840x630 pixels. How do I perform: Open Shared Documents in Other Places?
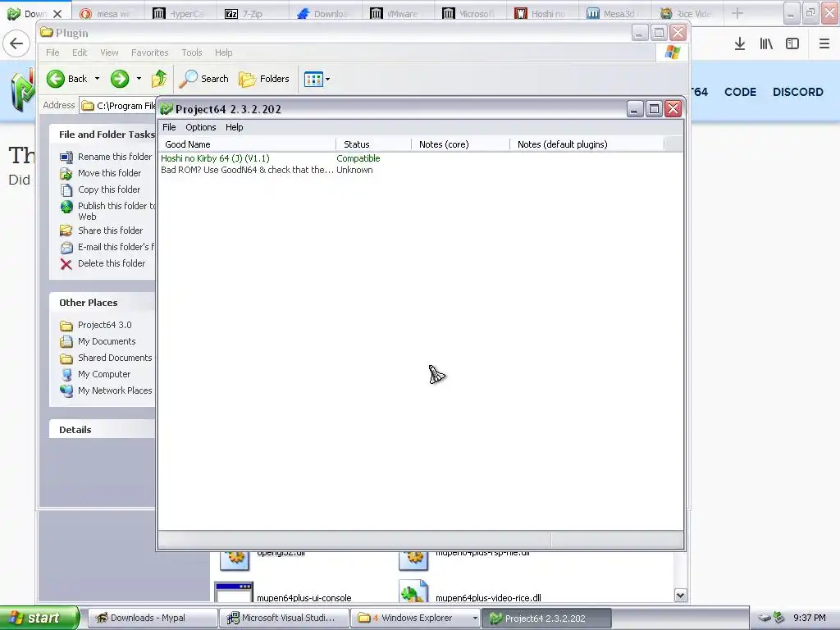coord(115,358)
